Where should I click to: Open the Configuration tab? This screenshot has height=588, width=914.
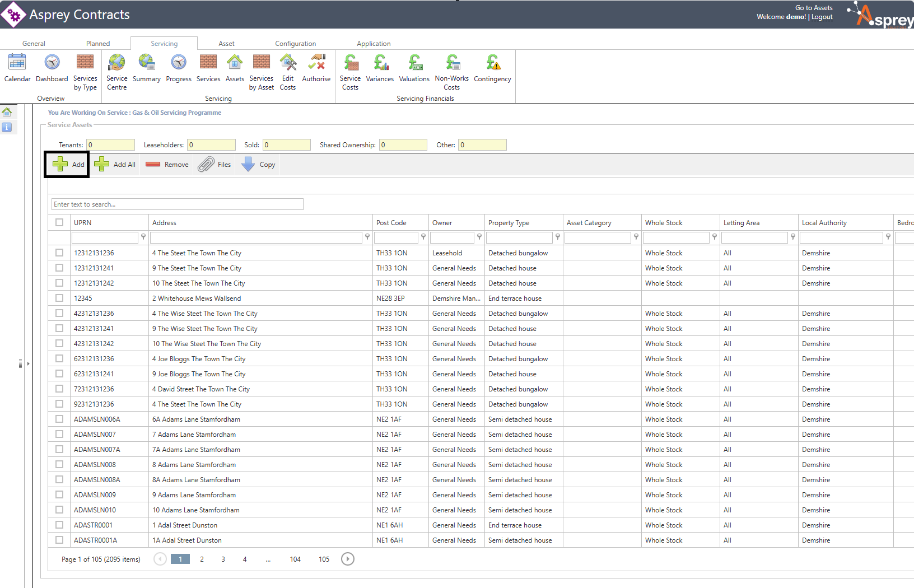coord(296,44)
